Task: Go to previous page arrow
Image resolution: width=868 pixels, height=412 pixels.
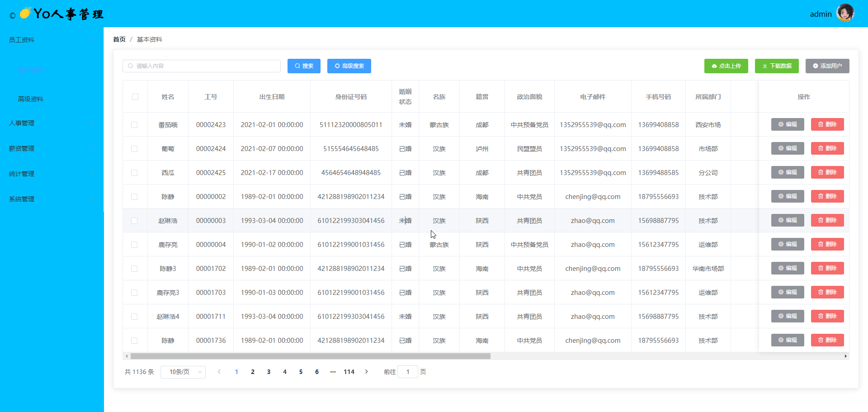Action: [x=219, y=372]
